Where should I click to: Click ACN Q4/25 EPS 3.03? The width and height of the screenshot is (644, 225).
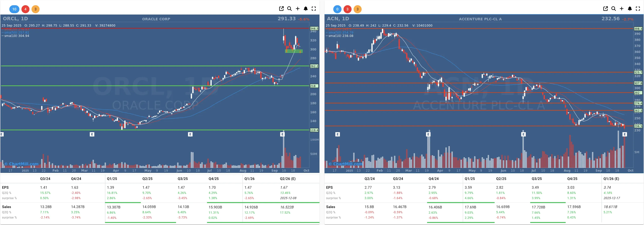tap(571, 187)
